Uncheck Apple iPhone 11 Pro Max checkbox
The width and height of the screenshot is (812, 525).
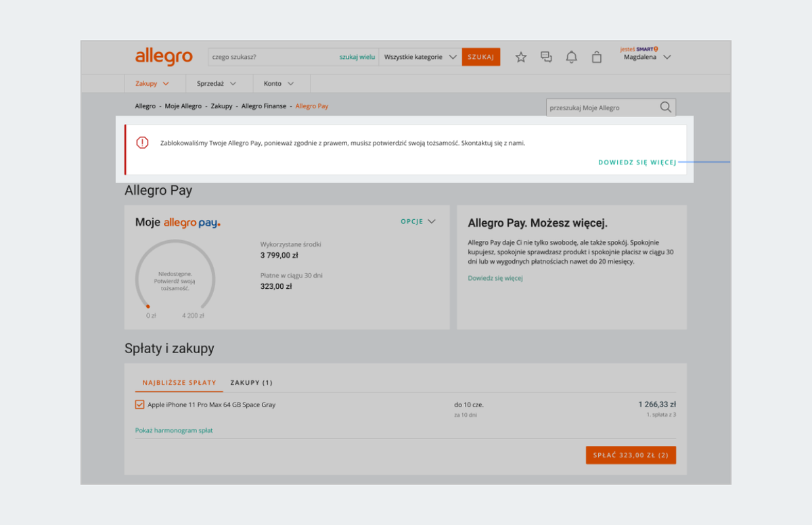(140, 405)
